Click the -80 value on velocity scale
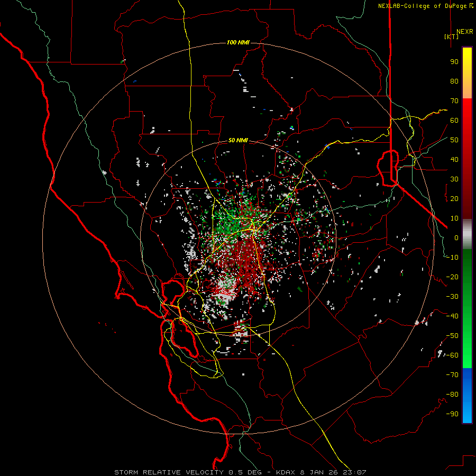476x476 pixels. pos(452,395)
